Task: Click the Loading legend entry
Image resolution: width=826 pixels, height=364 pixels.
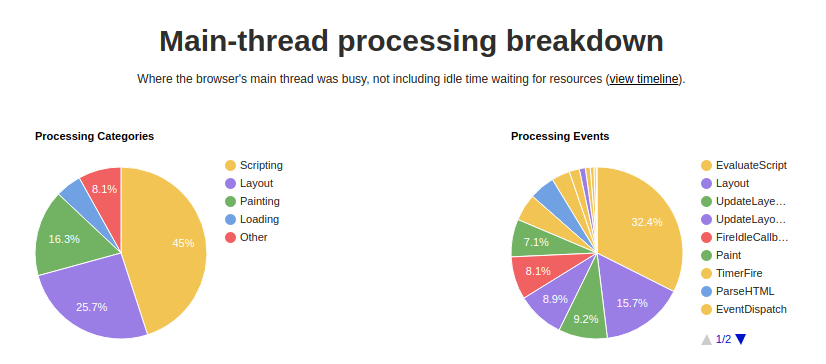Action: (252, 219)
